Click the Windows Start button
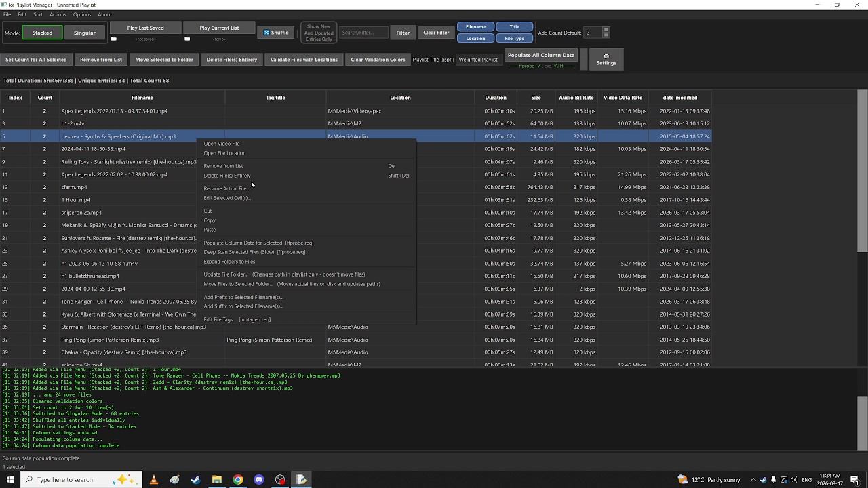Viewport: 868px width, 488px height. point(9,479)
